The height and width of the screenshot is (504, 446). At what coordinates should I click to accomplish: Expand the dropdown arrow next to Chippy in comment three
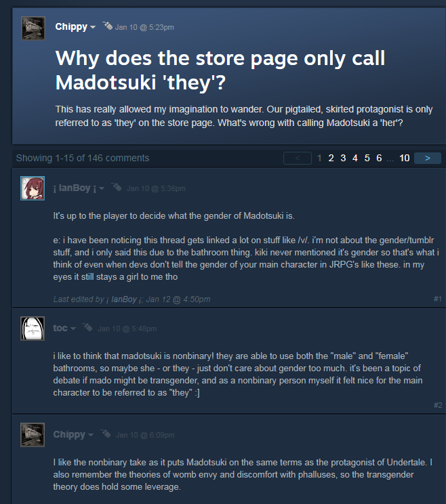91,435
